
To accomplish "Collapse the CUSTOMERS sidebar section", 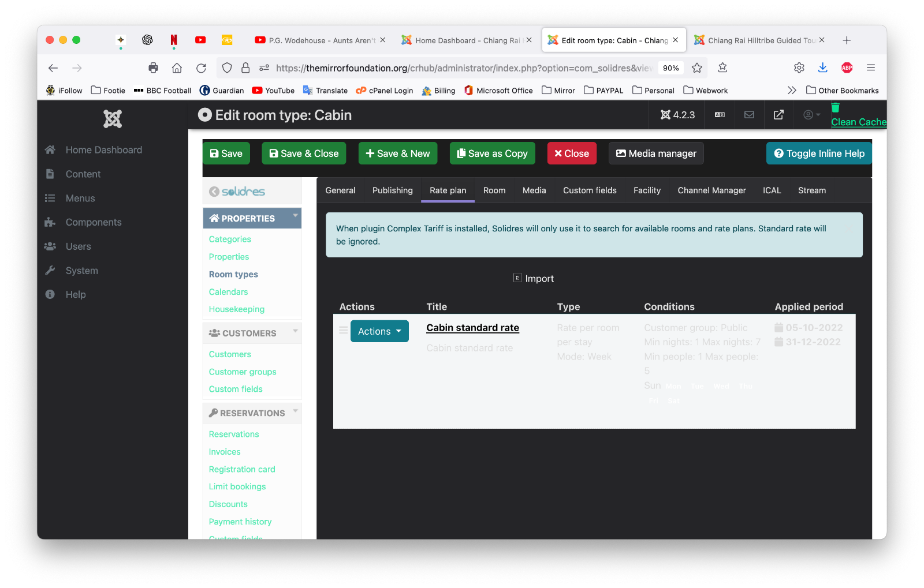I will pyautogui.click(x=295, y=331).
